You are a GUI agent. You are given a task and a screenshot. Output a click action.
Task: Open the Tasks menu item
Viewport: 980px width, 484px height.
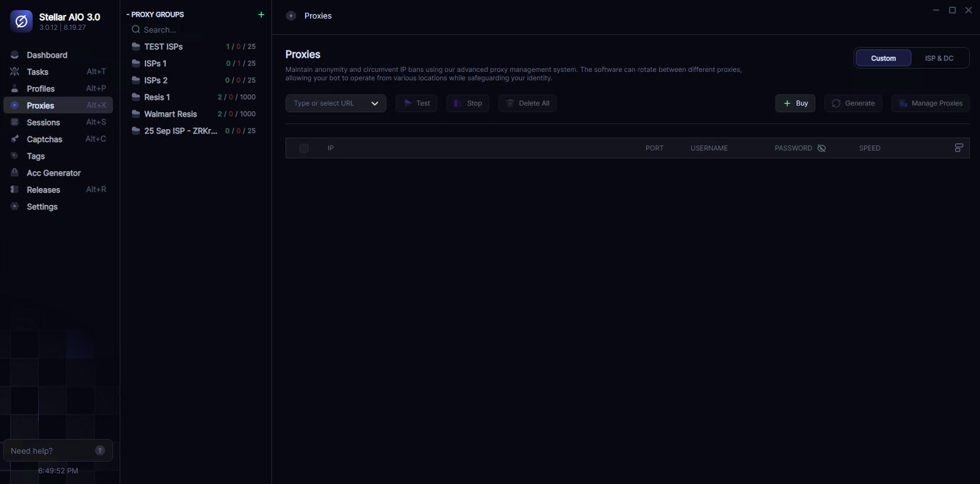38,72
